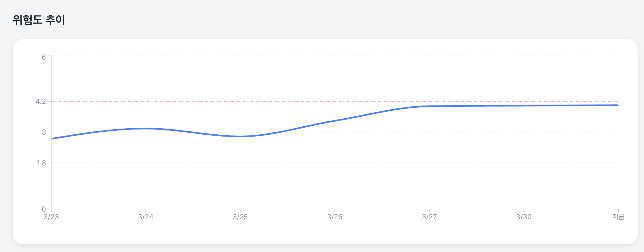Click the blue line's dip at 3/25
Viewport: 644px width, 252px height.
click(x=240, y=136)
